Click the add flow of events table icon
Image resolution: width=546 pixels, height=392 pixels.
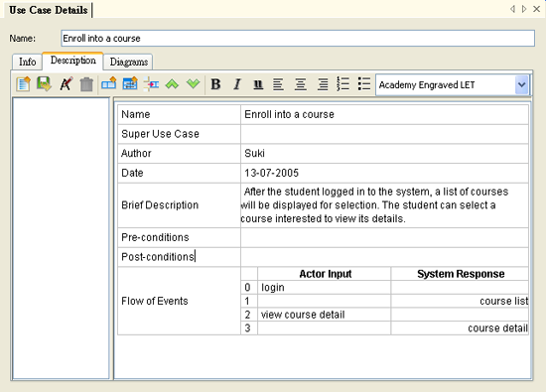130,84
